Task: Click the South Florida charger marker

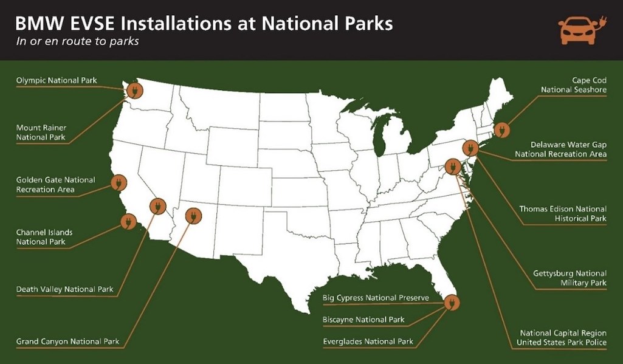Action: pos(452,303)
